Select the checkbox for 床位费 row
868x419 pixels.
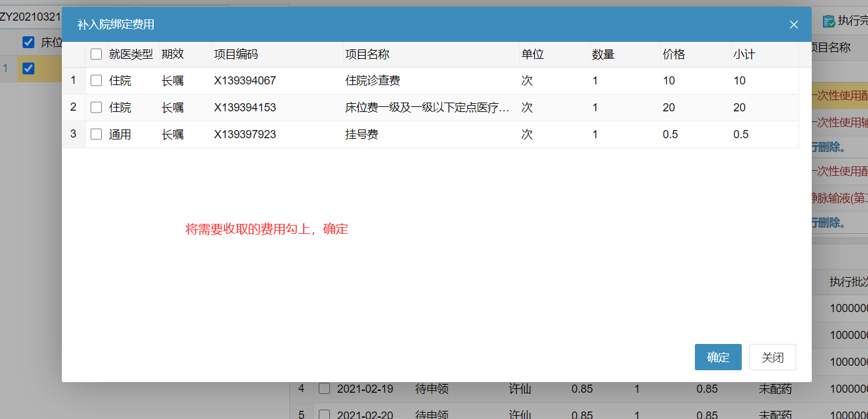pyautogui.click(x=96, y=108)
